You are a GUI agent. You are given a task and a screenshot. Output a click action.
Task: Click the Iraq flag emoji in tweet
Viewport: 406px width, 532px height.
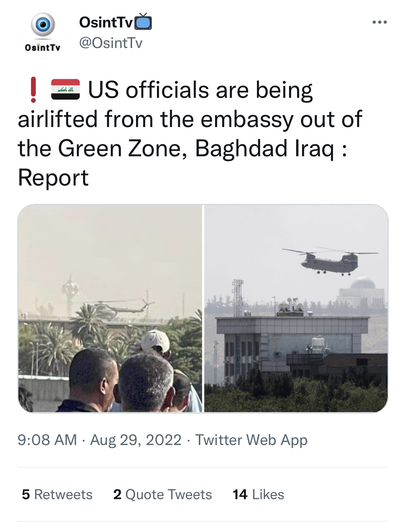[65, 90]
